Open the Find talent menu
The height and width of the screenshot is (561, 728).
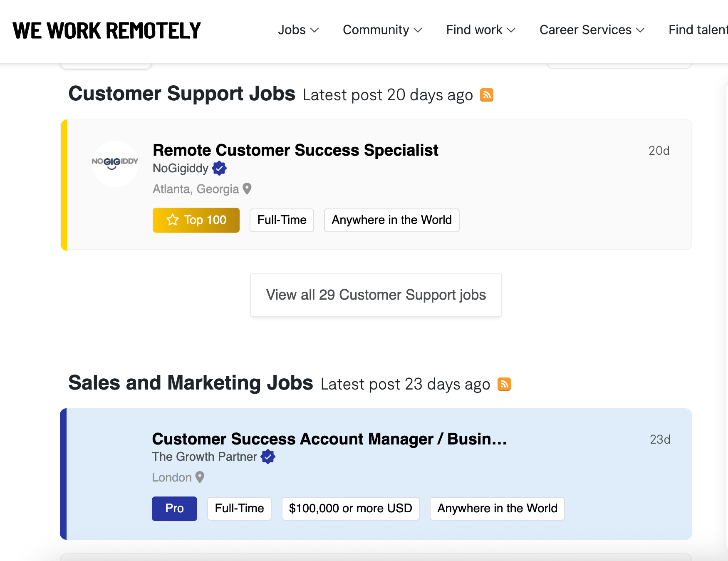(698, 30)
